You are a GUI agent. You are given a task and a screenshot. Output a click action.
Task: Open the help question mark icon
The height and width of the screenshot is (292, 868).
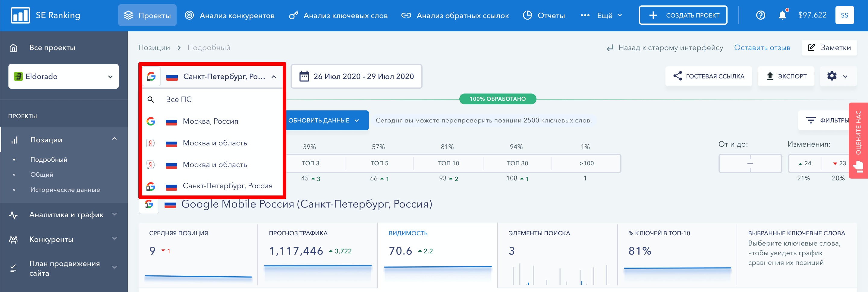(760, 15)
